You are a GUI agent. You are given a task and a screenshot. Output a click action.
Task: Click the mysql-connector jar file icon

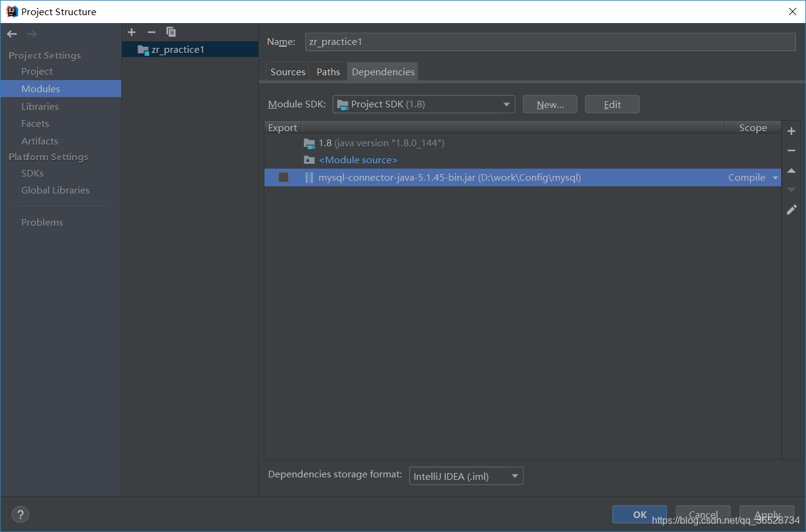[309, 178]
